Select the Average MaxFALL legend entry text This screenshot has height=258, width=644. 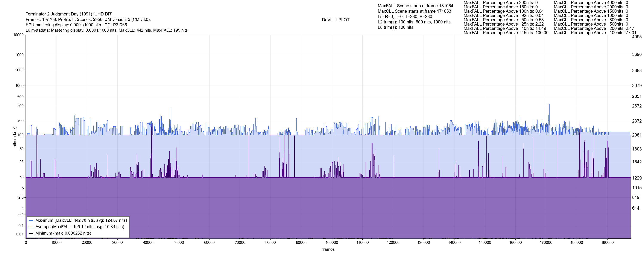pyautogui.click(x=80, y=227)
